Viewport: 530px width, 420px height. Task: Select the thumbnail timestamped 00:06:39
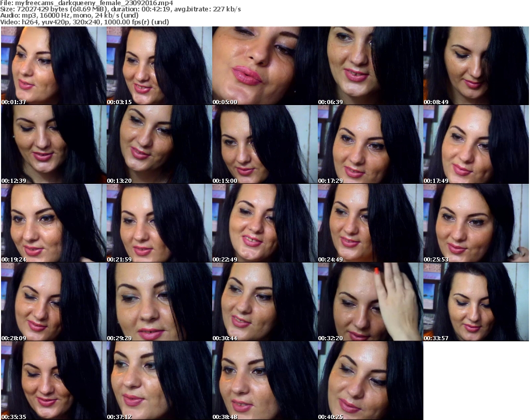coord(371,66)
